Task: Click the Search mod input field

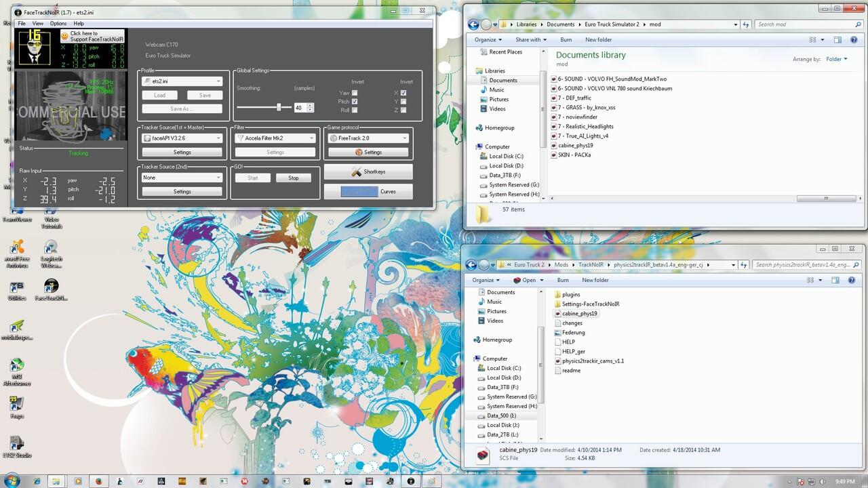Action: pos(804,24)
